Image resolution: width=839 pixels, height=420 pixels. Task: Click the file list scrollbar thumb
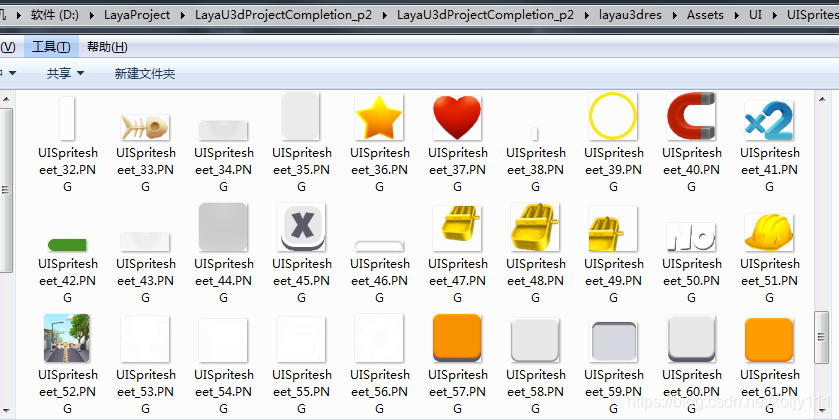822,337
